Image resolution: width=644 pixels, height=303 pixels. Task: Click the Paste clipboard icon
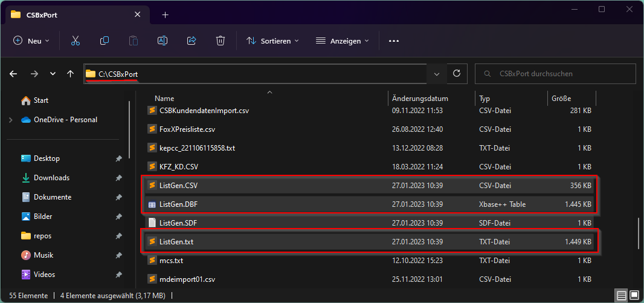(134, 41)
